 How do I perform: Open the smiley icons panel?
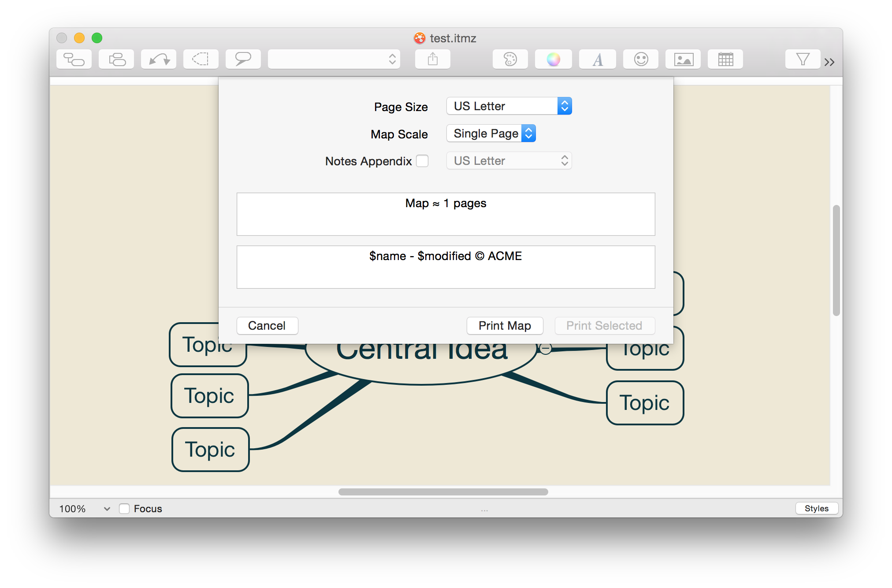tap(641, 60)
